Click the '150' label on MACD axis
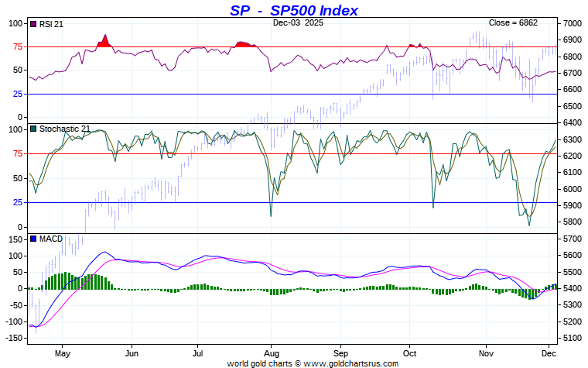The image size is (588, 368). [15, 239]
